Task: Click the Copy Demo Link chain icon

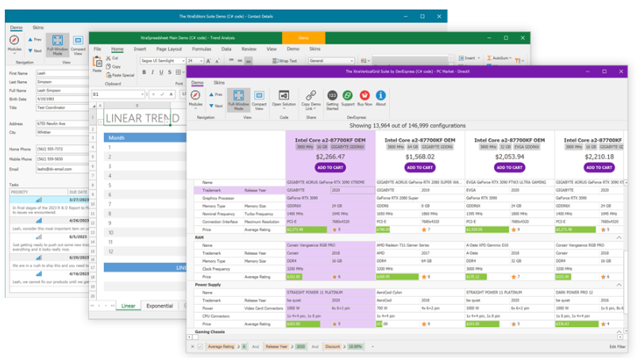Action: tap(311, 96)
